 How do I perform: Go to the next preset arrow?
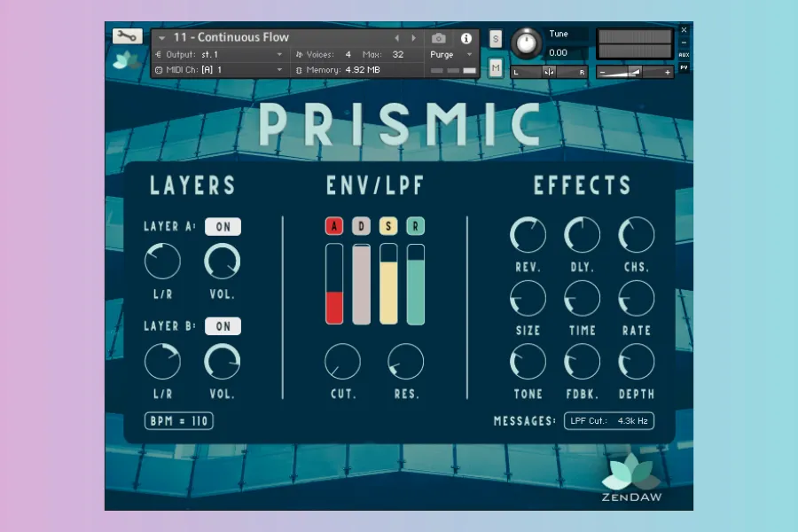(x=414, y=38)
